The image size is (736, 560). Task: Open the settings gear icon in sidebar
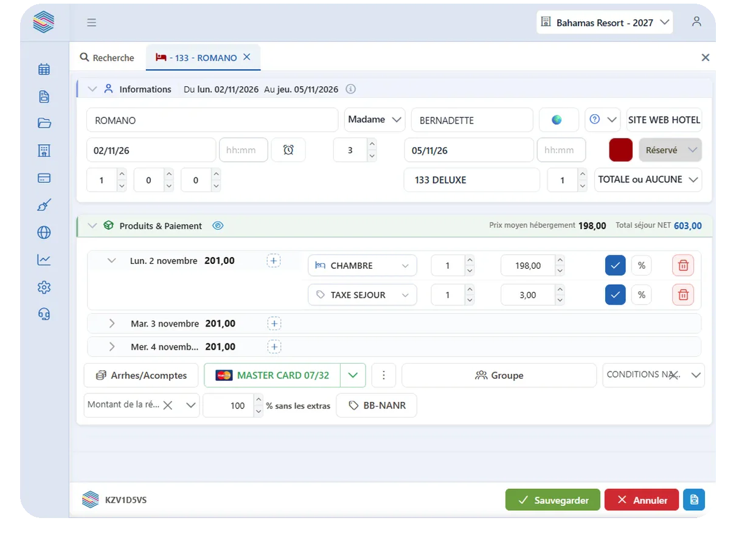(x=44, y=287)
